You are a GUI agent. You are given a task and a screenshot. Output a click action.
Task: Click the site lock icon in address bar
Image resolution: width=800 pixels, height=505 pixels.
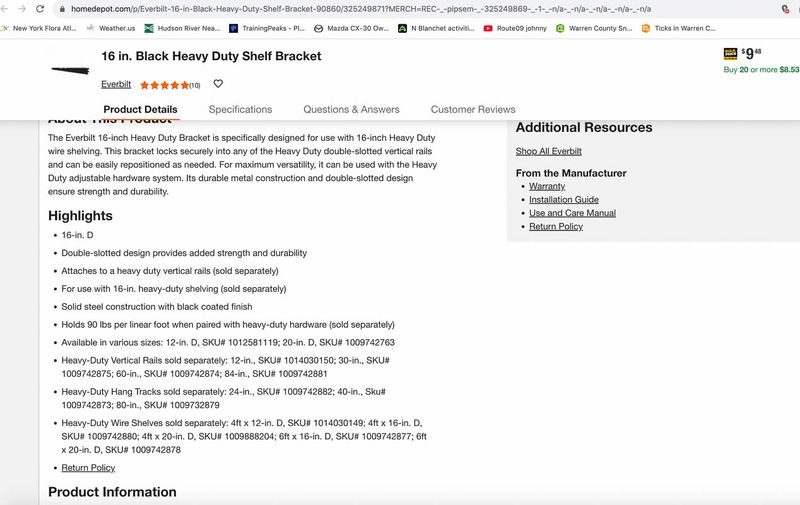[62, 8]
